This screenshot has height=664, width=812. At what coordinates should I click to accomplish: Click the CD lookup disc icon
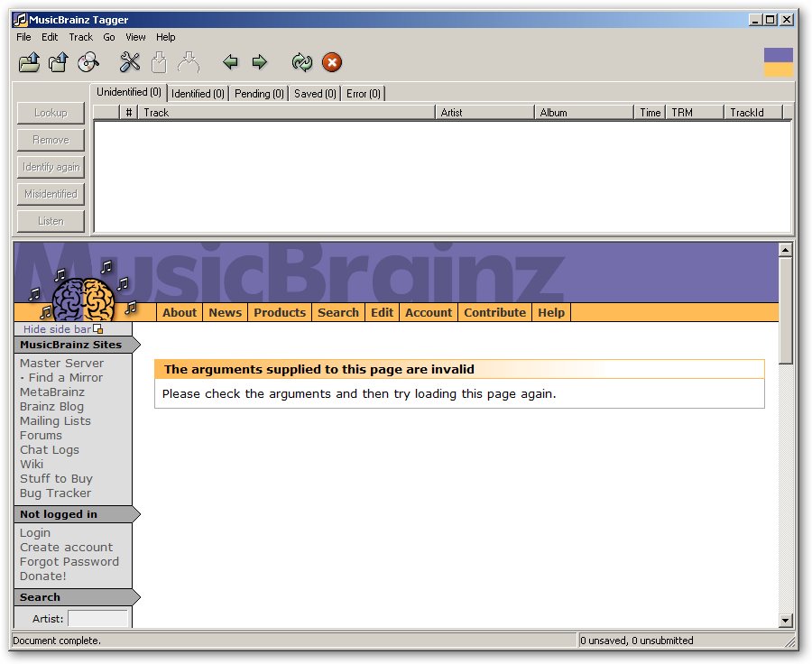click(x=88, y=62)
